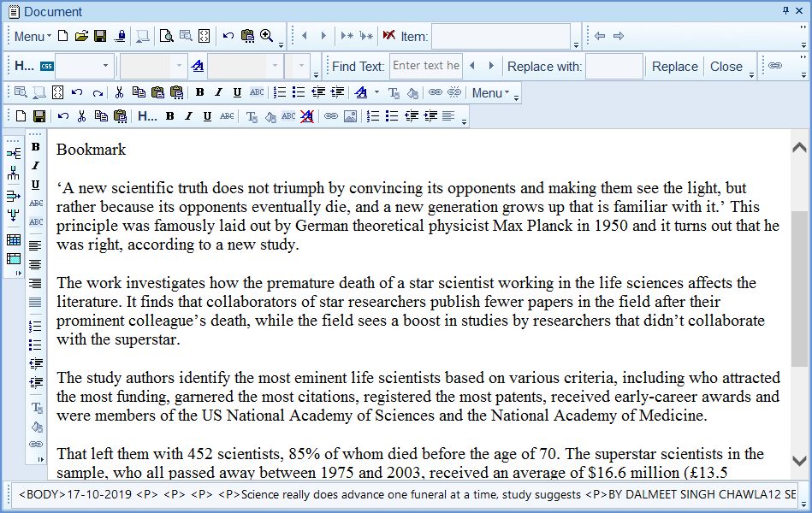Viewport: 812px width, 513px height.
Task: Toggle align right in vertical toolbar
Action: pos(35,284)
